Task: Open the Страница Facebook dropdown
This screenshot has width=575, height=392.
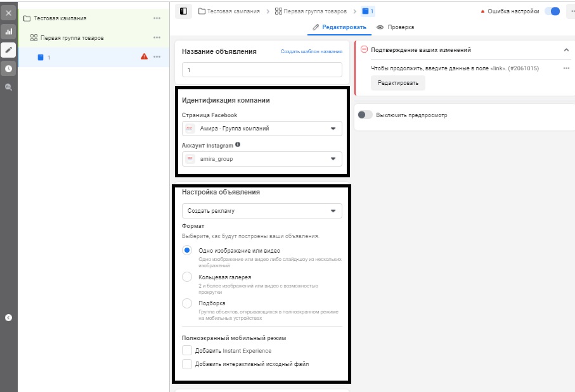Action: (262, 129)
